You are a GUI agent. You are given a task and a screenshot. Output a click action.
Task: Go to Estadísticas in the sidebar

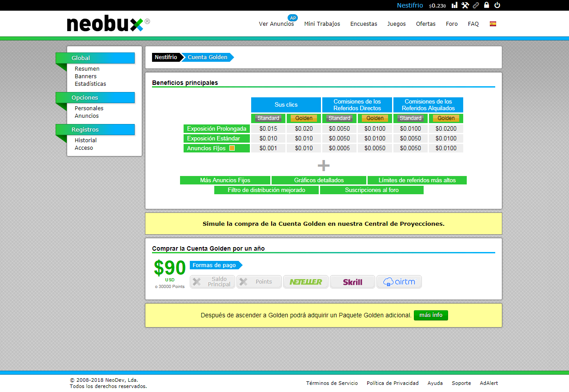[90, 84]
